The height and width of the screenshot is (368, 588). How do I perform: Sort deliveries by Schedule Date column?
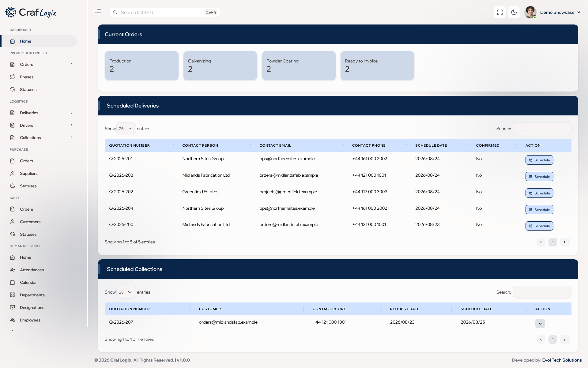(x=441, y=145)
